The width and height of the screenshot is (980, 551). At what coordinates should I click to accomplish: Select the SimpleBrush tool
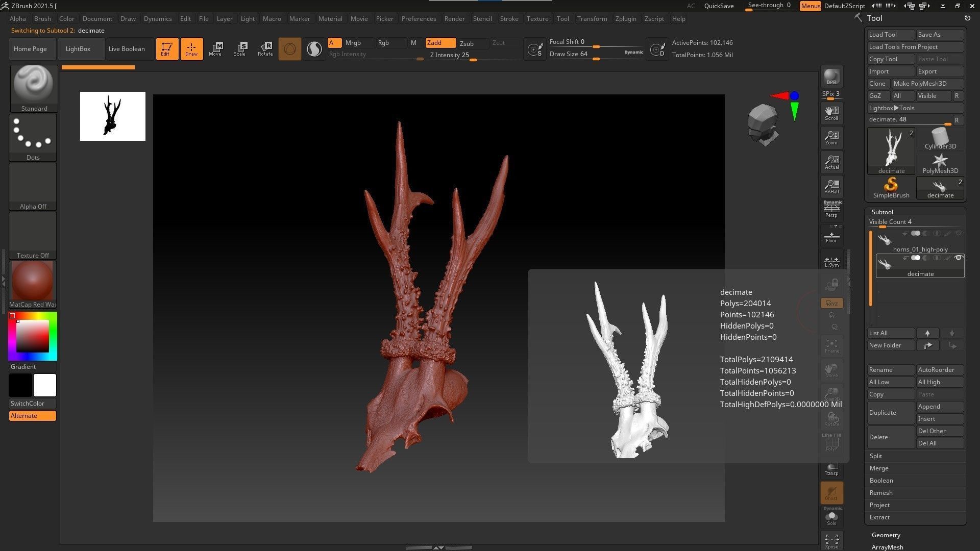tap(891, 188)
